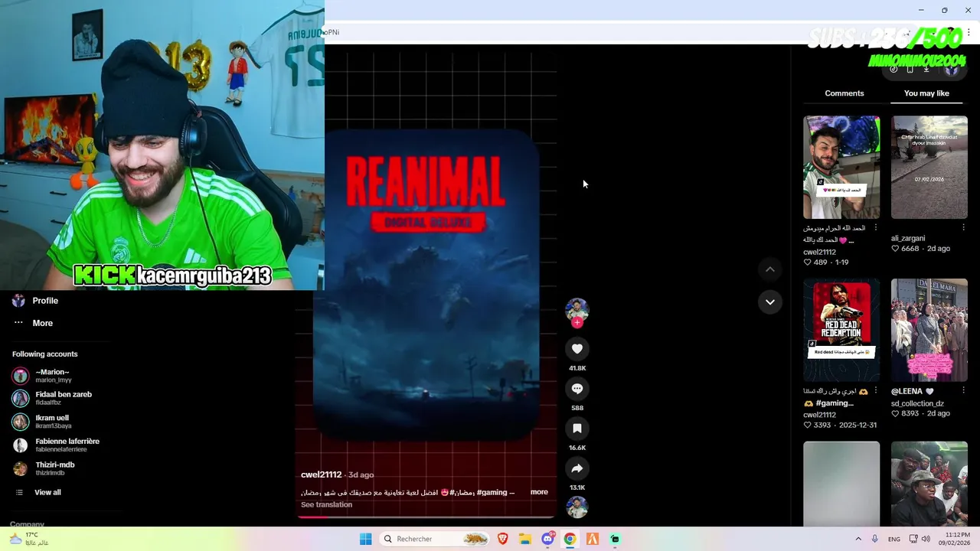
Task: Click See translation under the caption
Action: coord(326,504)
